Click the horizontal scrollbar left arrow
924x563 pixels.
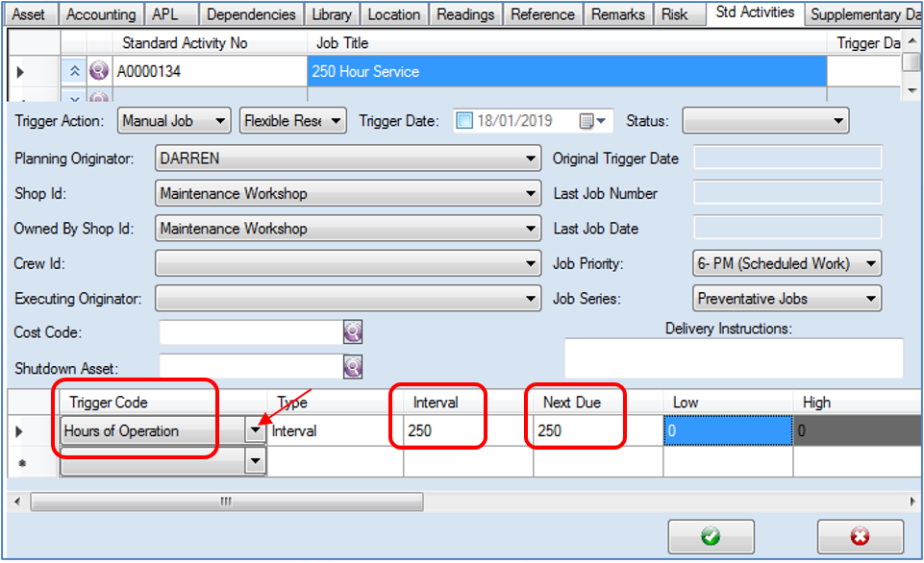tap(17, 502)
